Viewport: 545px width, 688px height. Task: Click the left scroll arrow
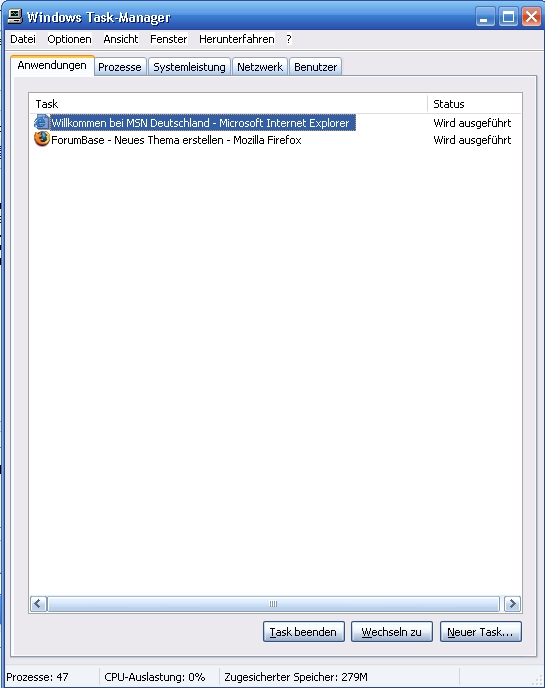(x=38, y=604)
